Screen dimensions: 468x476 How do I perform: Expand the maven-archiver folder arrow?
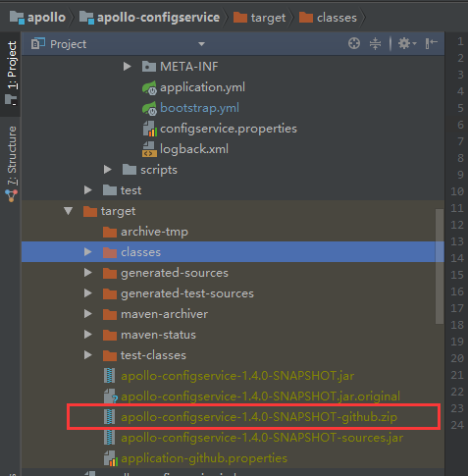[87, 314]
